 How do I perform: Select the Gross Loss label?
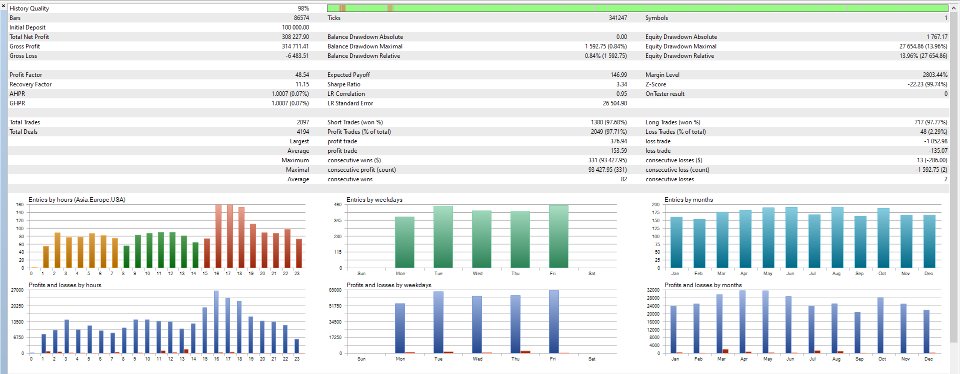23,56
